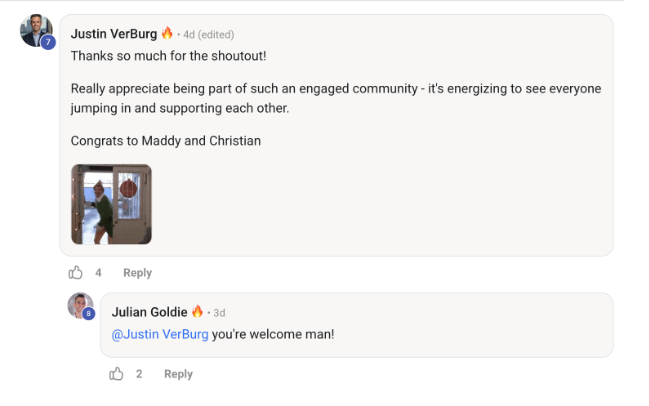This screenshot has height=406, width=649.
Task: Open the GIF thumbnail in Justin's comment
Action: (x=111, y=204)
